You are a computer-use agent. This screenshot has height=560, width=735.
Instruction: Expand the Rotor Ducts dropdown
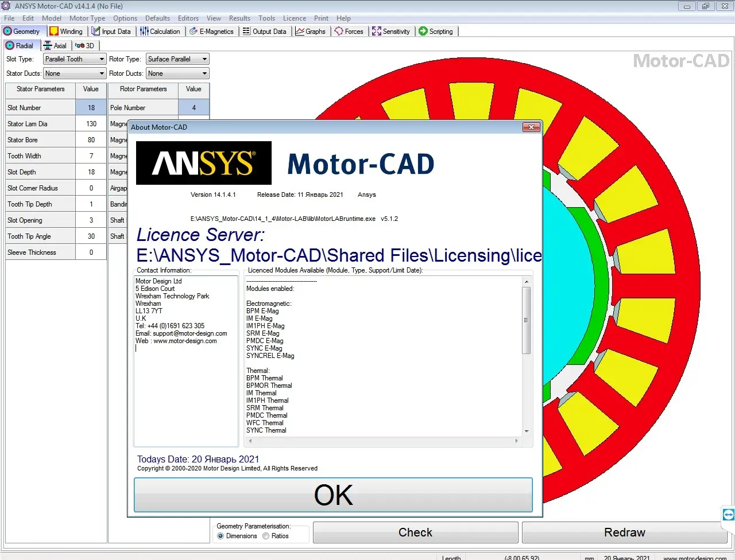[x=204, y=73]
